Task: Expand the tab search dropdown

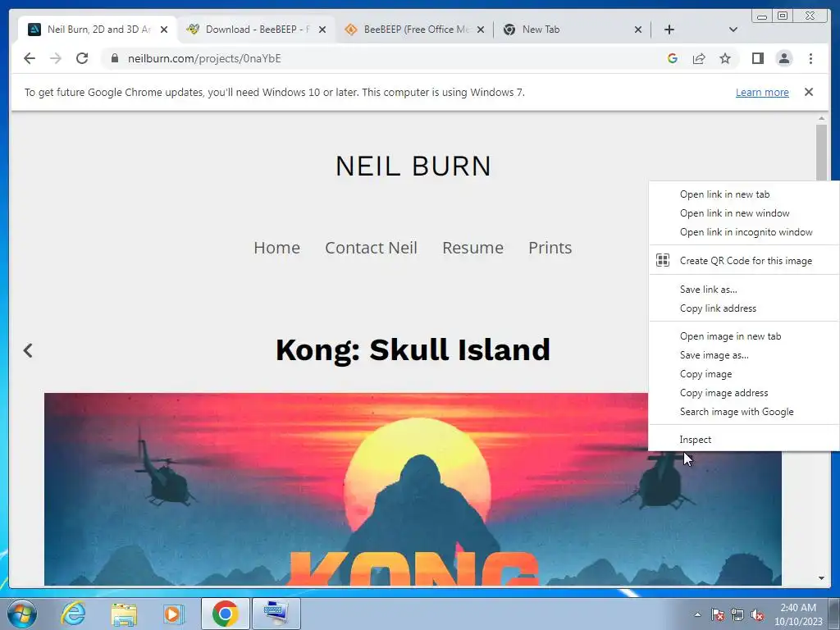Action: point(733,30)
